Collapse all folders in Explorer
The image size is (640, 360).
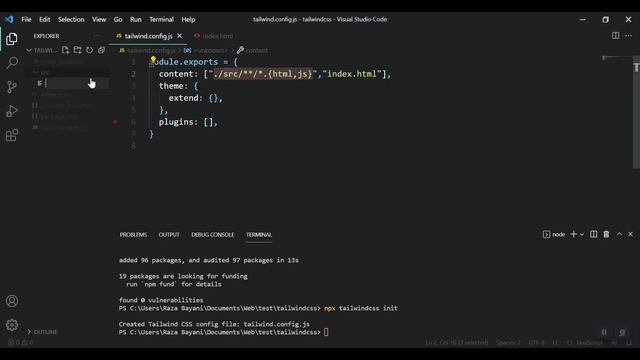pyautogui.click(x=101, y=50)
